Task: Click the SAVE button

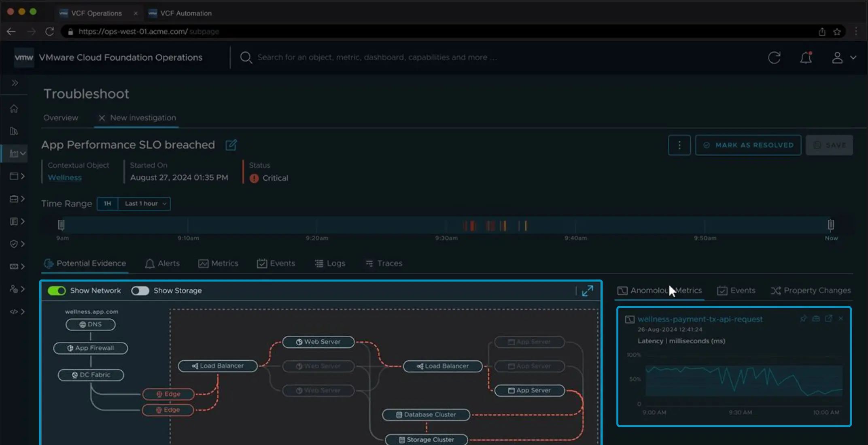Action: point(829,145)
